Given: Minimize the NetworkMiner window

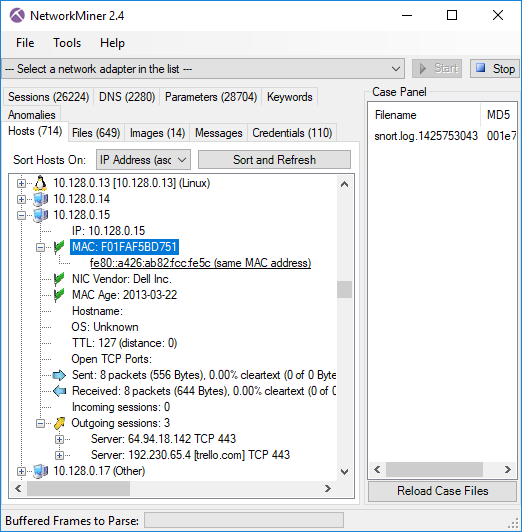Looking at the screenshot, I should coord(407,15).
